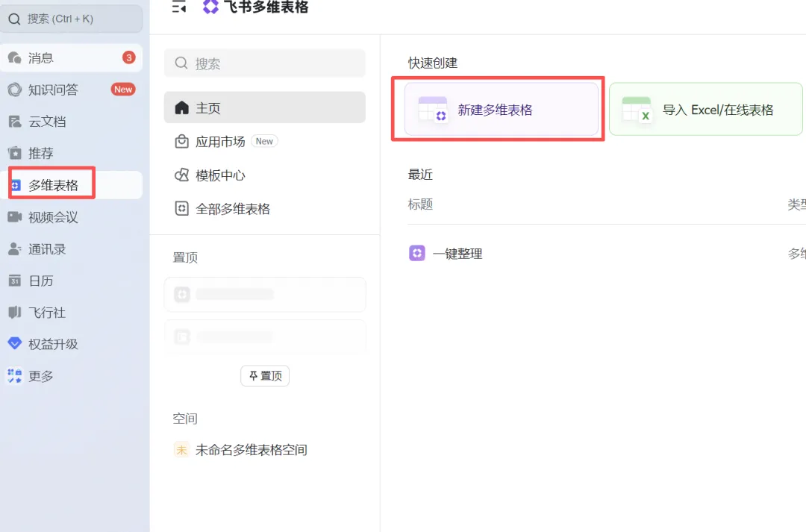
Task: Open 应用市场 app market
Action: [265, 141]
